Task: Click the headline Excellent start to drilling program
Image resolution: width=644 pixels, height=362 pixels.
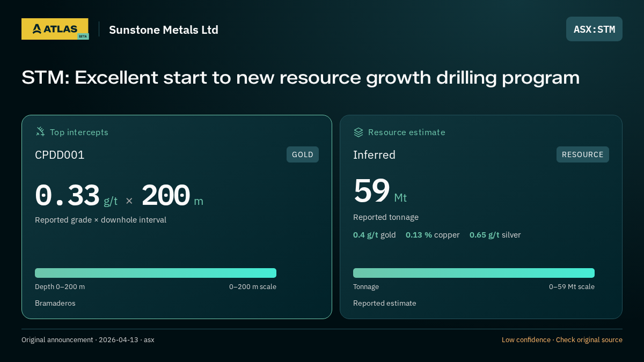Action: (301, 77)
